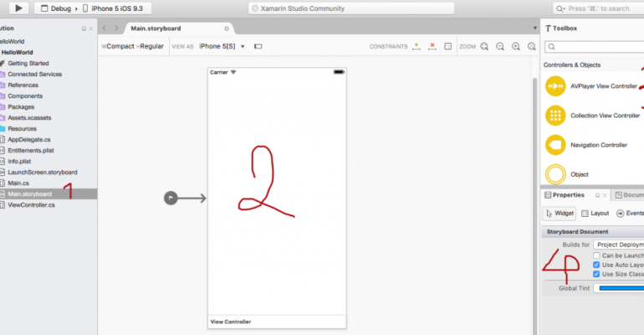Click the design surface vertical scrollbar
Image resolution: width=644 pixels, height=335 pixels.
[534, 205]
